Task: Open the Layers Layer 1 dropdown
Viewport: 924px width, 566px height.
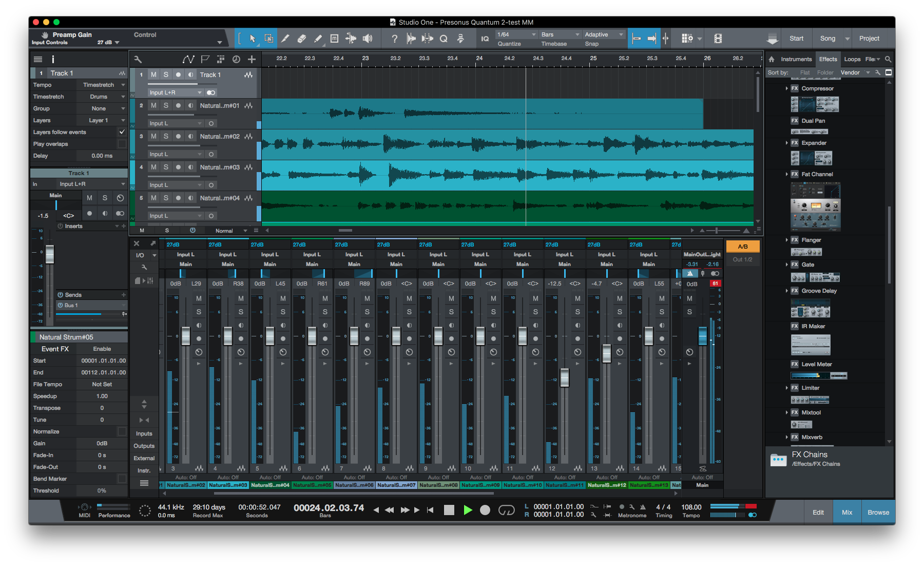Action: pos(102,120)
